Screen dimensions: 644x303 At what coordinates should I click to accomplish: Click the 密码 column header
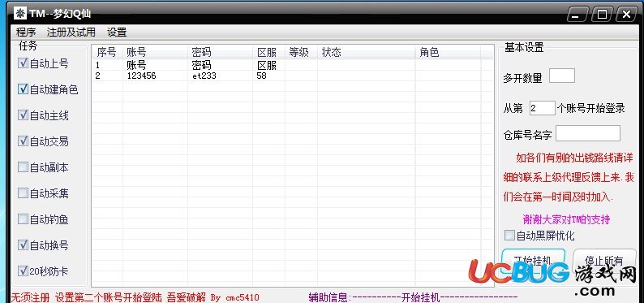click(x=220, y=52)
